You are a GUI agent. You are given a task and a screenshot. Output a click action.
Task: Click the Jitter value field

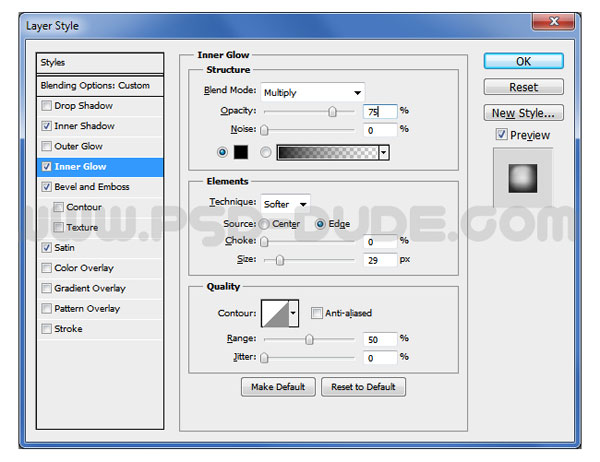[x=380, y=358]
